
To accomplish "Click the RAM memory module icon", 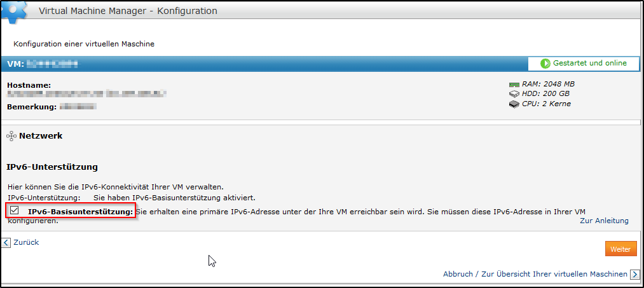I will tap(514, 85).
